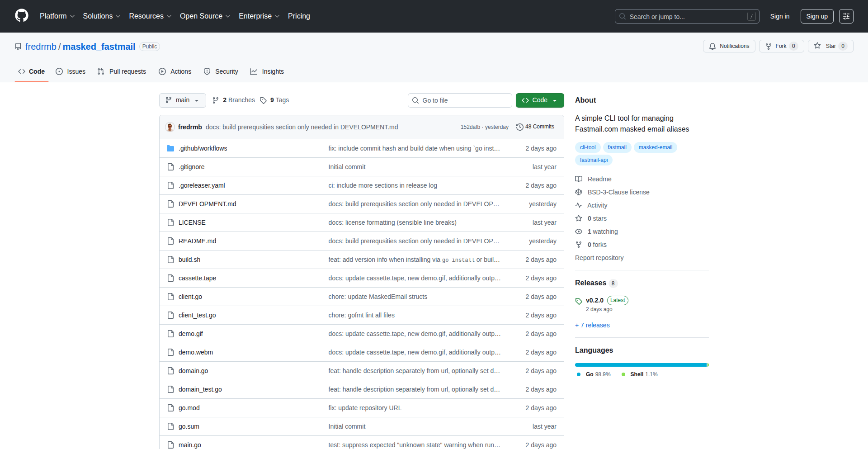Click the Sign in link
Screen dimensions: 868x449
[x=779, y=16]
